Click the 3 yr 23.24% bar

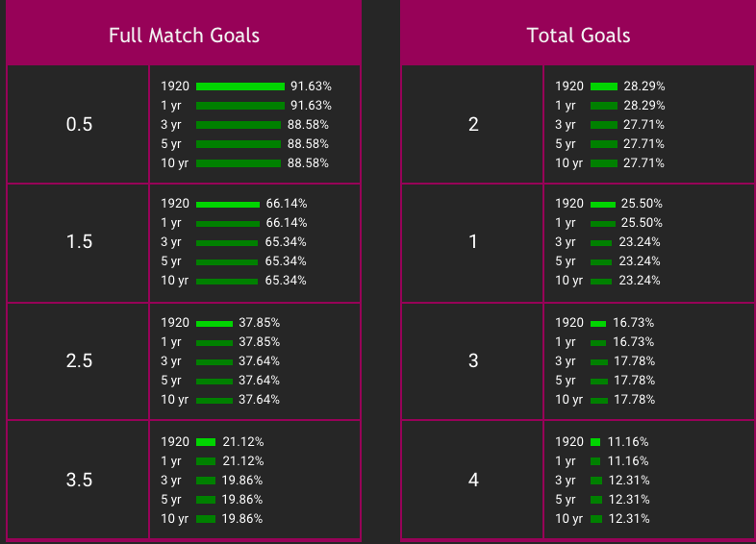pyautogui.click(x=601, y=243)
